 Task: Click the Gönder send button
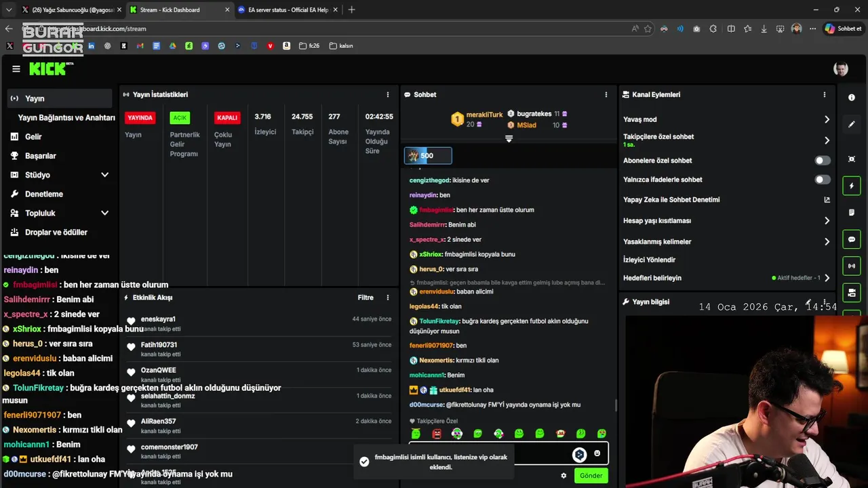pos(591,476)
